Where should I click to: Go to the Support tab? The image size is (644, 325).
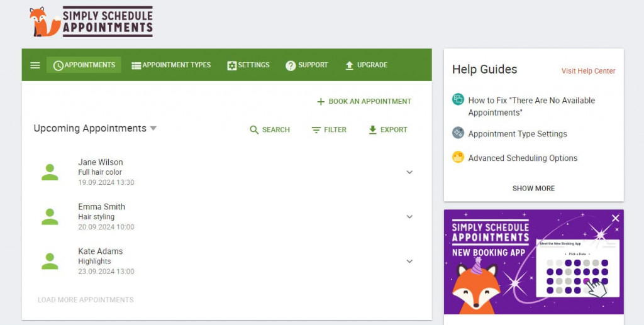307,65
